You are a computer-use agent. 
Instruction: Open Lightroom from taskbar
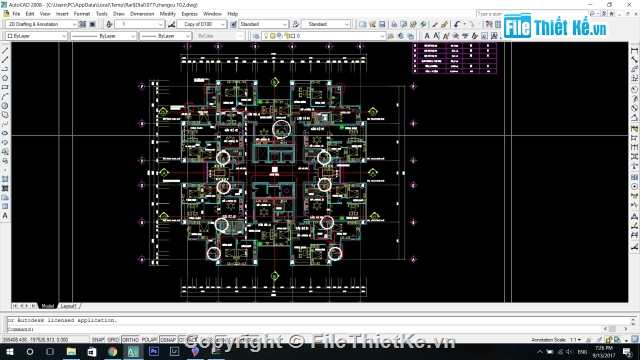[174, 351]
